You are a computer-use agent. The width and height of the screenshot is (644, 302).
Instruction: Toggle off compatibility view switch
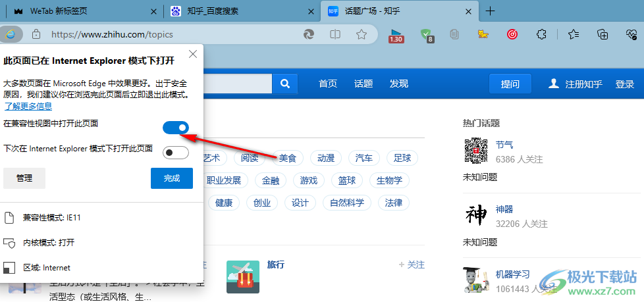tap(176, 128)
